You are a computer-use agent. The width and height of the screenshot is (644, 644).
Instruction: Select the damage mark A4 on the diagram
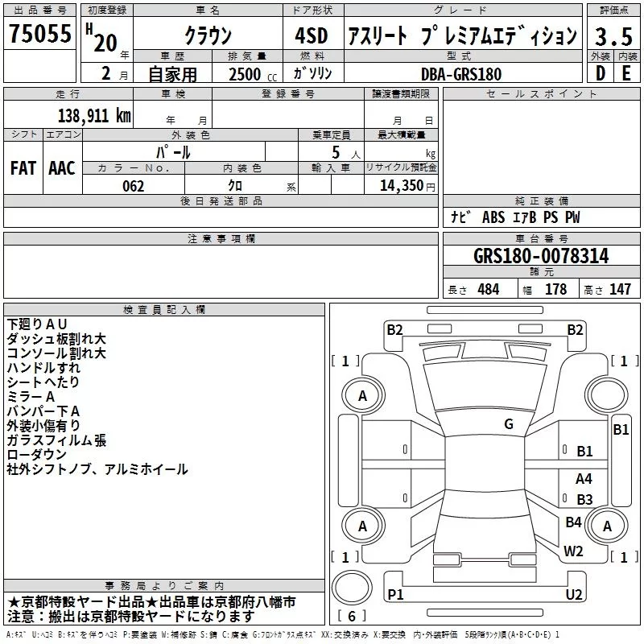tap(584, 478)
